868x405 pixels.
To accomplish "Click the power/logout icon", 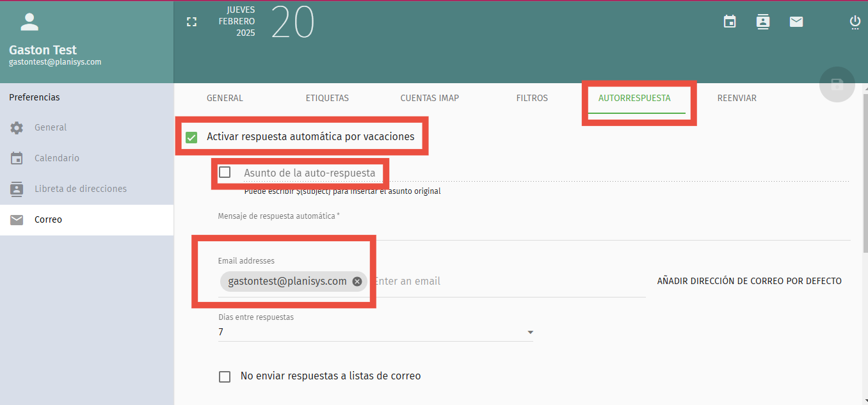I will [855, 21].
